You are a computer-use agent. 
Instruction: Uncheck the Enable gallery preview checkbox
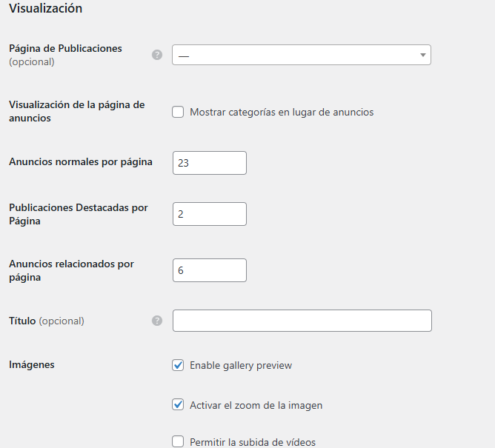pos(178,365)
